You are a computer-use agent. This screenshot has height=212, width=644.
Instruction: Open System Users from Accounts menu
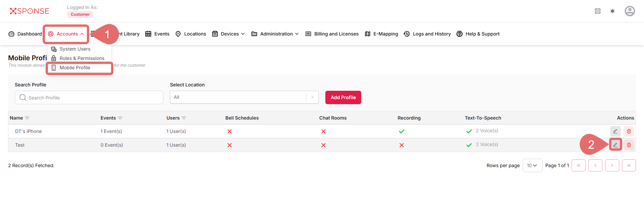[75, 49]
